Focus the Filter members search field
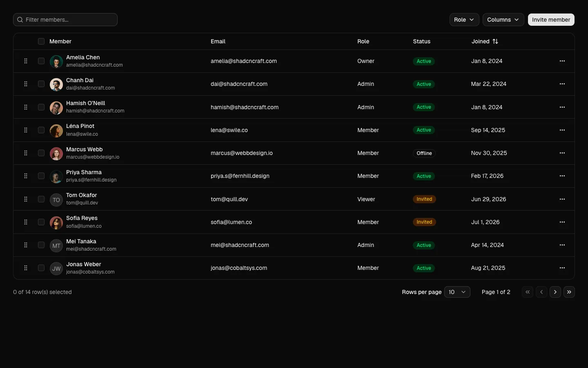The height and width of the screenshot is (368, 588). (x=65, y=20)
